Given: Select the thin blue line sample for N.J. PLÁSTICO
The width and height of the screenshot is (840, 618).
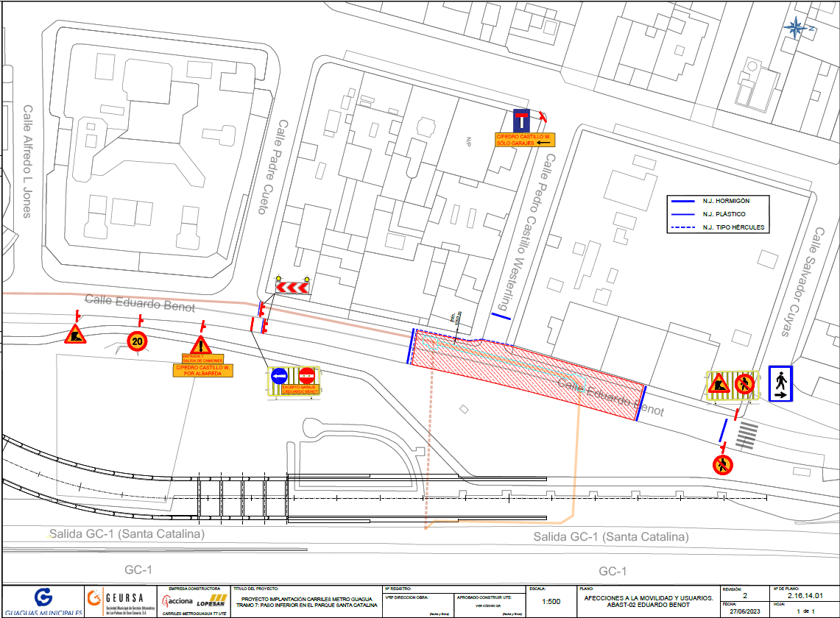Looking at the screenshot, I should click(683, 214).
